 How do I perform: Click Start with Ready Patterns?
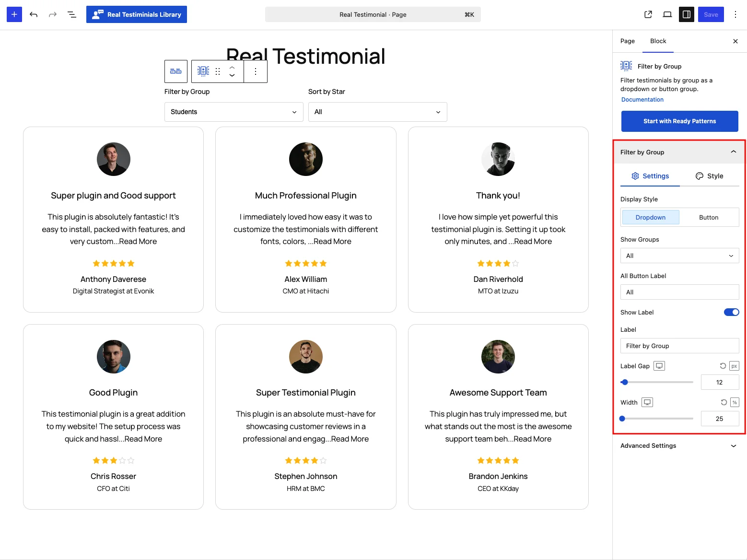click(680, 121)
